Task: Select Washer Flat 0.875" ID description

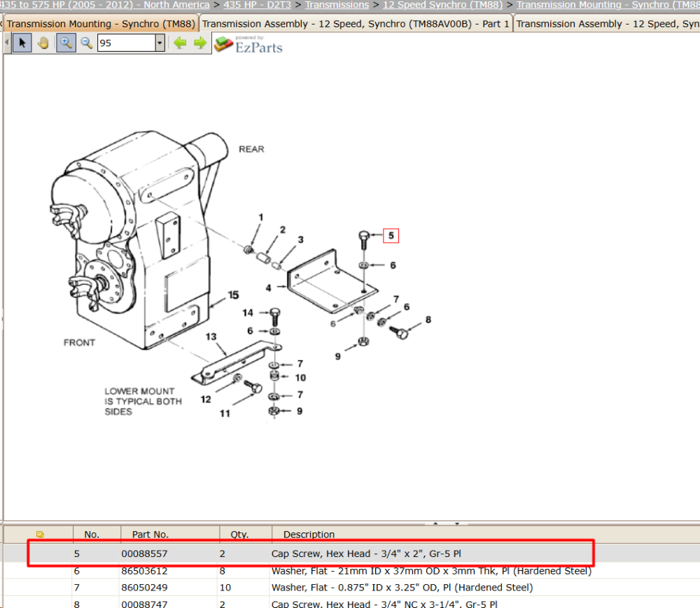Action: 402,588
